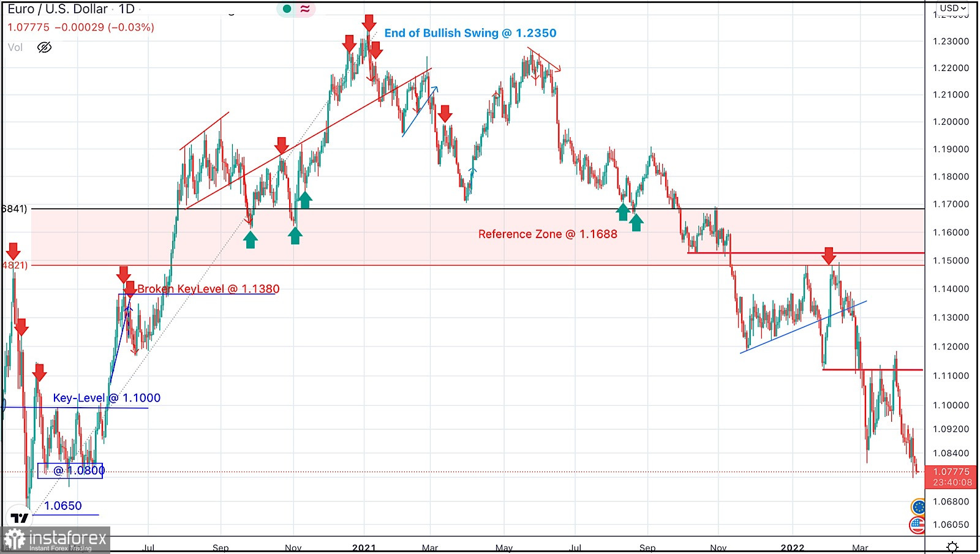Click the countdown timer 23:40:08

(x=952, y=482)
